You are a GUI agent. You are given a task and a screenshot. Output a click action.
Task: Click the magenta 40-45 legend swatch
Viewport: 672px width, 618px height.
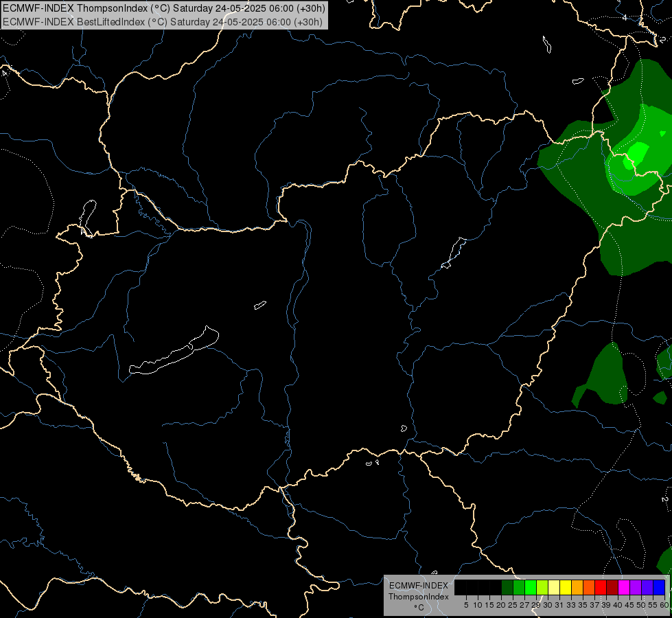(624, 587)
